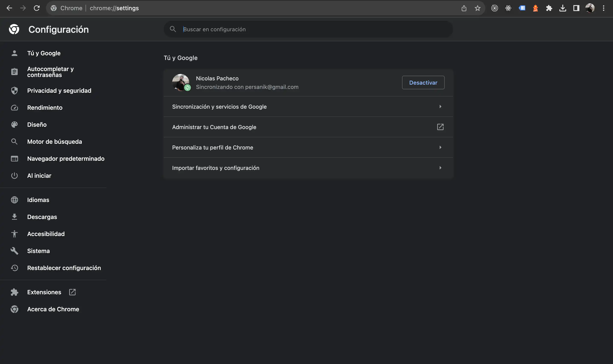Click the reload page icon
613x364 pixels.
pos(37,8)
